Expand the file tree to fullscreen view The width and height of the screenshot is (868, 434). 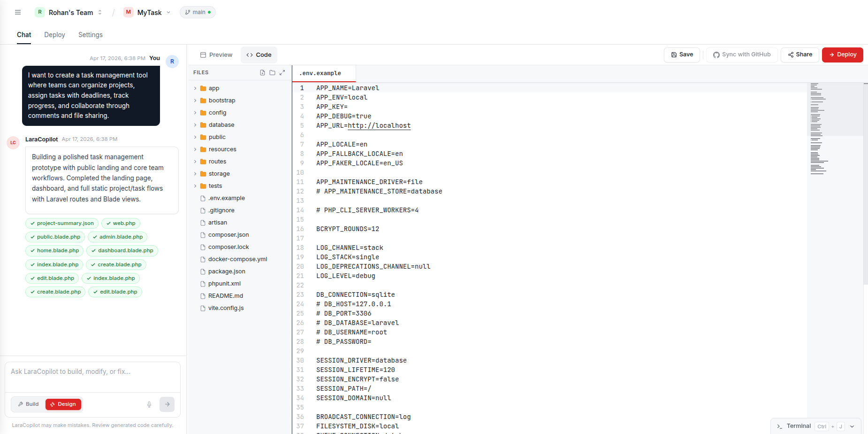pos(282,72)
